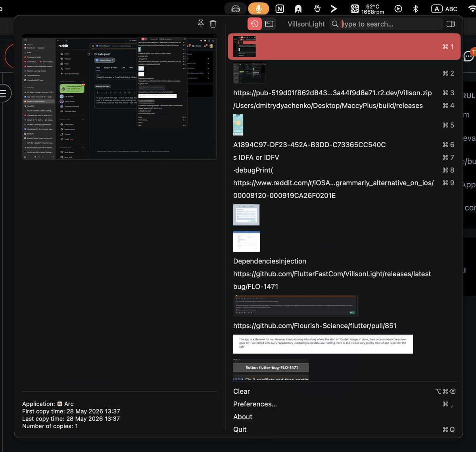The image size is (476, 452).
Task: Open Preferences… from the menu
Action: click(344, 404)
